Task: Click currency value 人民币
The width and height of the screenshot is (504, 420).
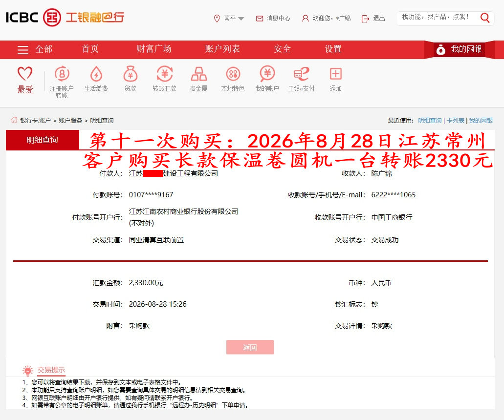Action: (x=381, y=283)
